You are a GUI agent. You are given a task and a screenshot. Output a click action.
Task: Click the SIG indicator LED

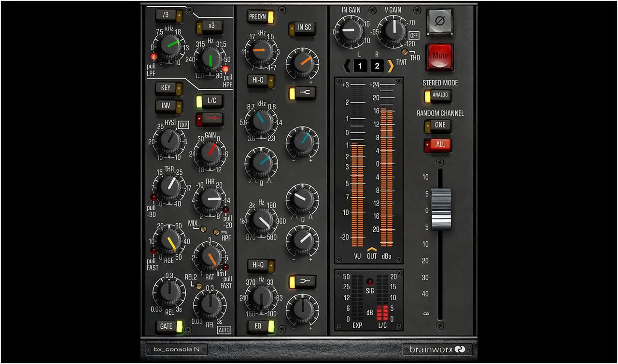370,281
